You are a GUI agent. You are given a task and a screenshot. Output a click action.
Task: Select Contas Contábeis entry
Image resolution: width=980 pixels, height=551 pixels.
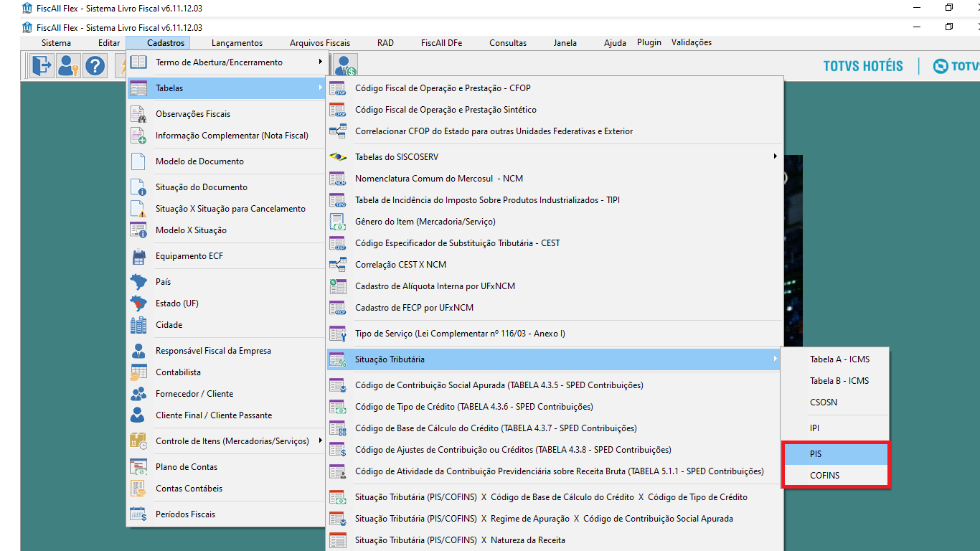click(226, 489)
